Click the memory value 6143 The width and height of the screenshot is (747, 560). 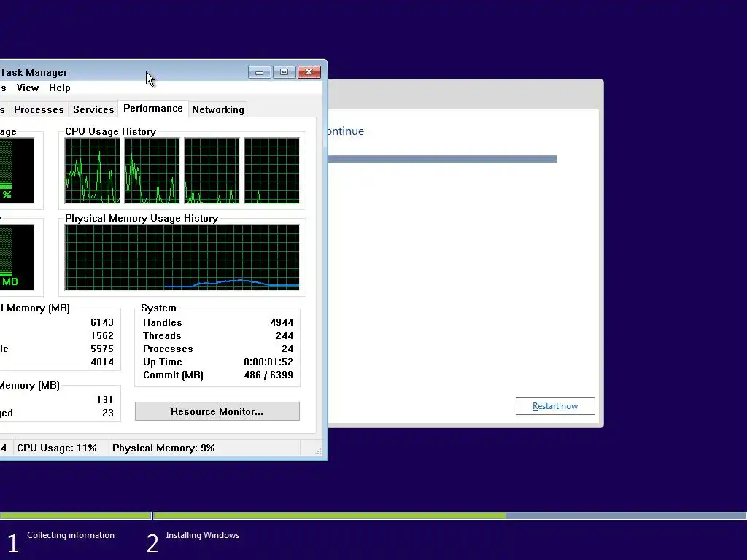(102, 322)
